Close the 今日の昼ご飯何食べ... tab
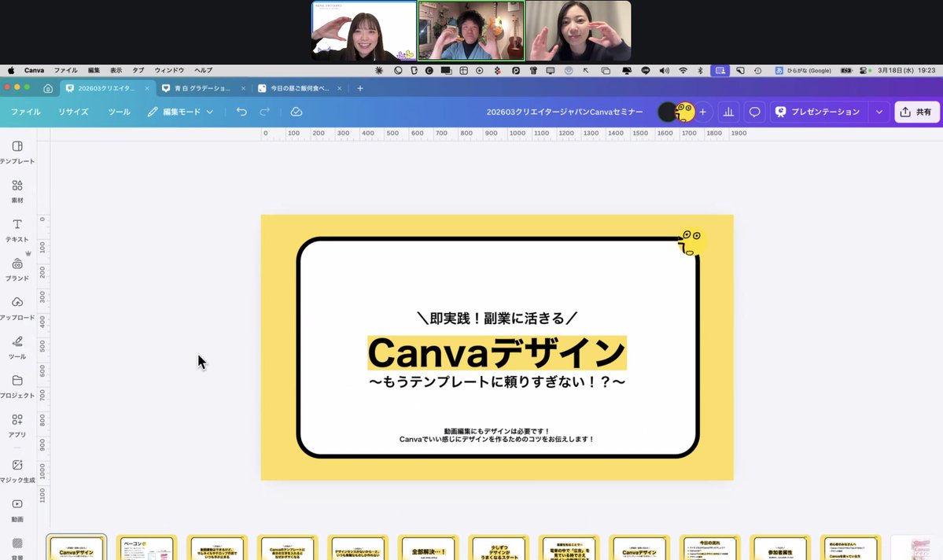The height and width of the screenshot is (560, 943). (x=340, y=88)
